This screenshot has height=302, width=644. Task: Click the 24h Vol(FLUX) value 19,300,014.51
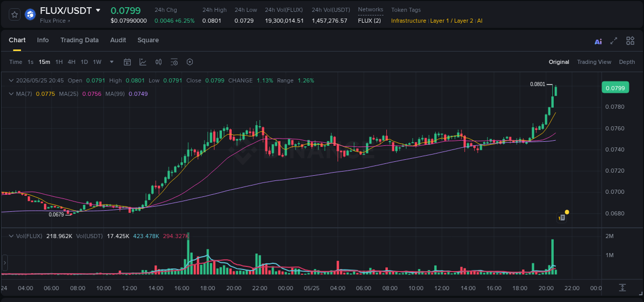point(284,21)
